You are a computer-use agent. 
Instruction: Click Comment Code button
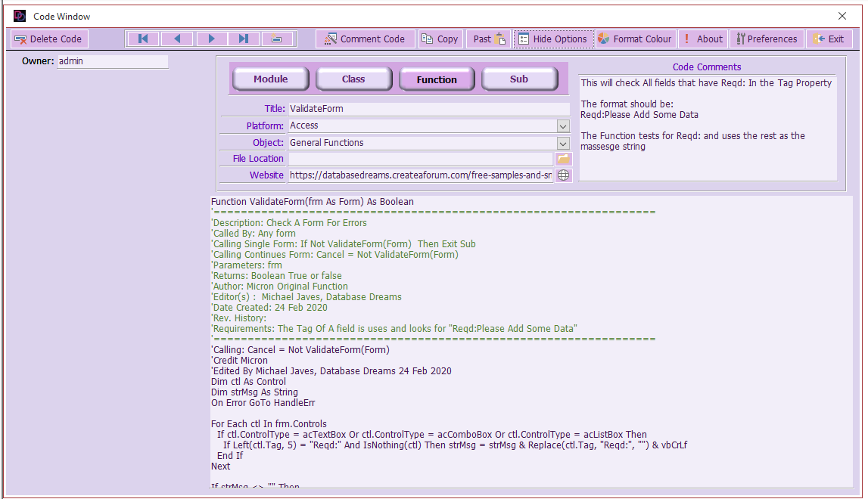click(x=366, y=39)
